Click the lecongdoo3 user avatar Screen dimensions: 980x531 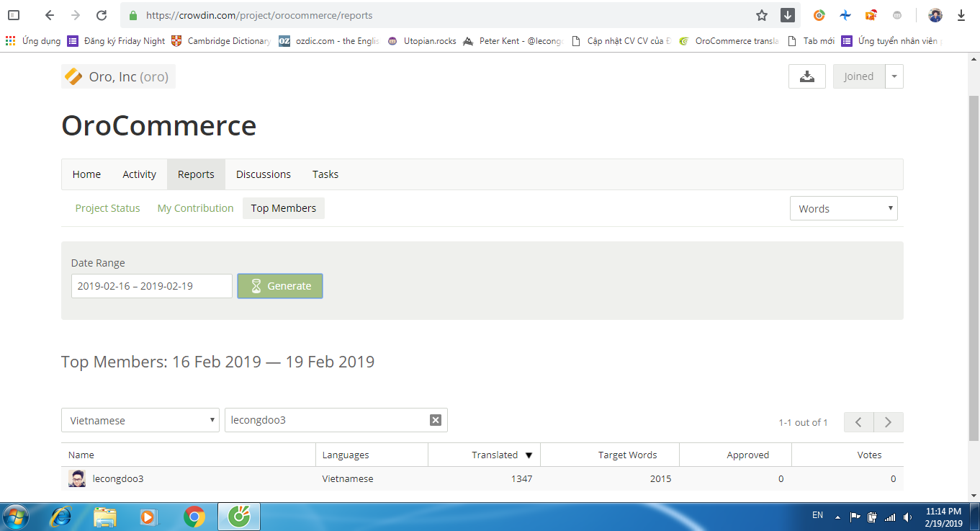click(x=77, y=478)
